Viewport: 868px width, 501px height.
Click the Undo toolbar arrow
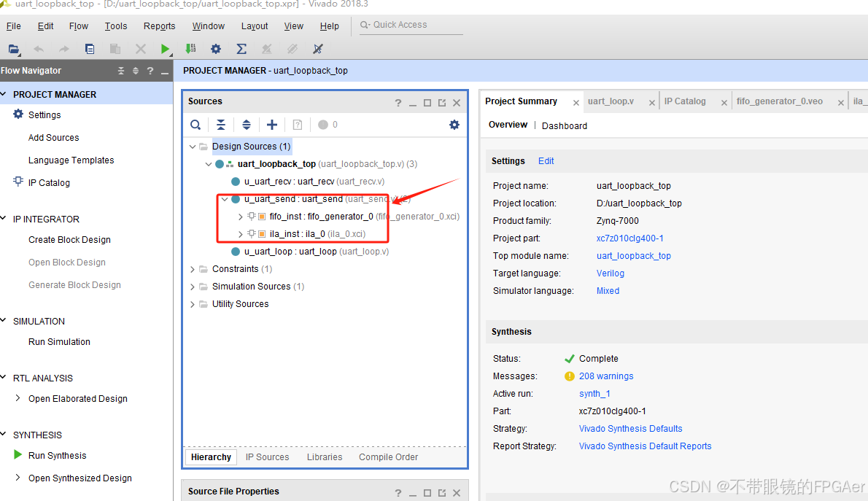click(39, 50)
